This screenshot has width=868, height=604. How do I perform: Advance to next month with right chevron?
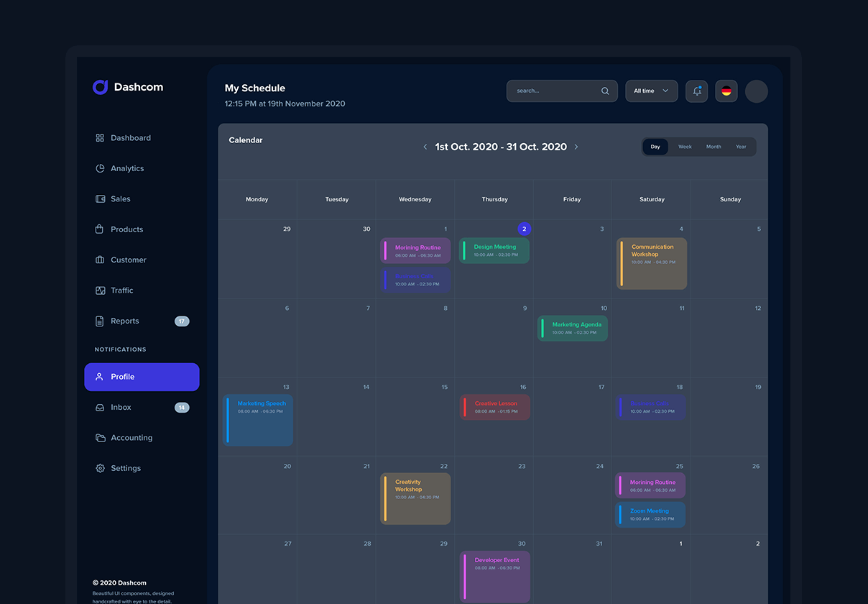pos(576,147)
